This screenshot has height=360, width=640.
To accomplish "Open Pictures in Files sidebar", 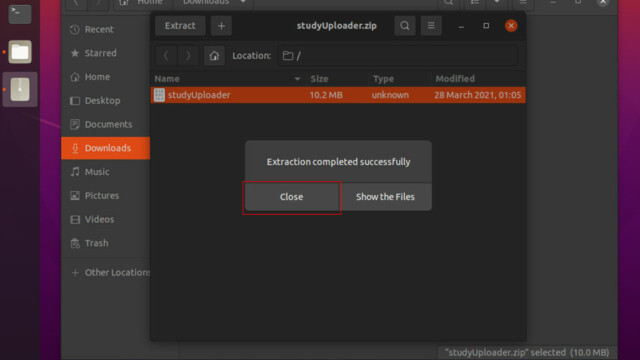I will (x=106, y=196).
